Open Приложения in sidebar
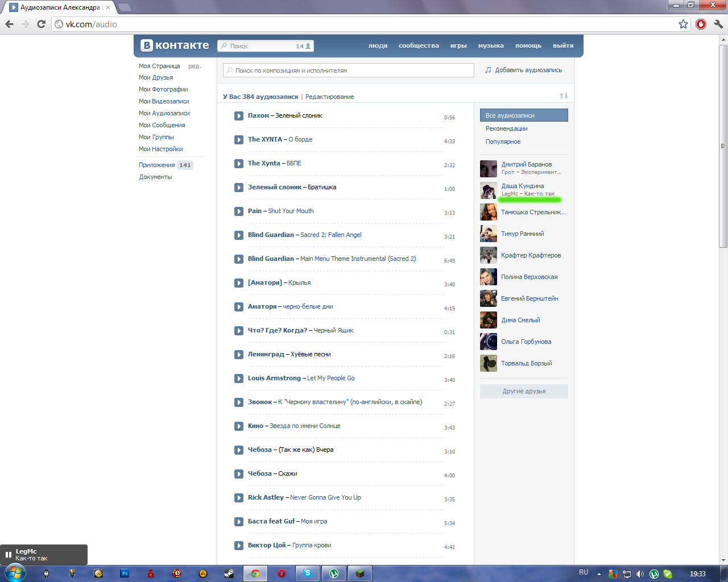728x582 pixels. [157, 165]
